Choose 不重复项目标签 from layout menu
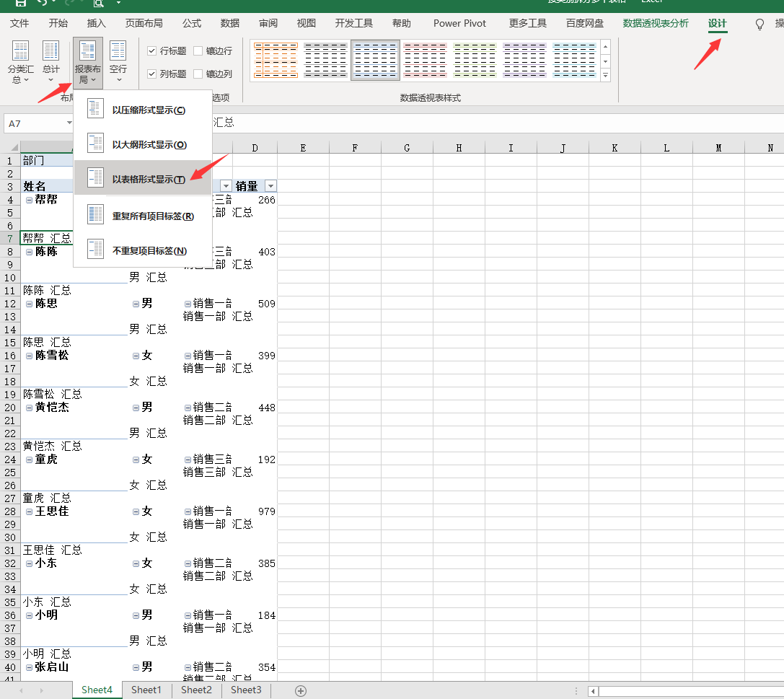784x699 pixels. click(143, 250)
